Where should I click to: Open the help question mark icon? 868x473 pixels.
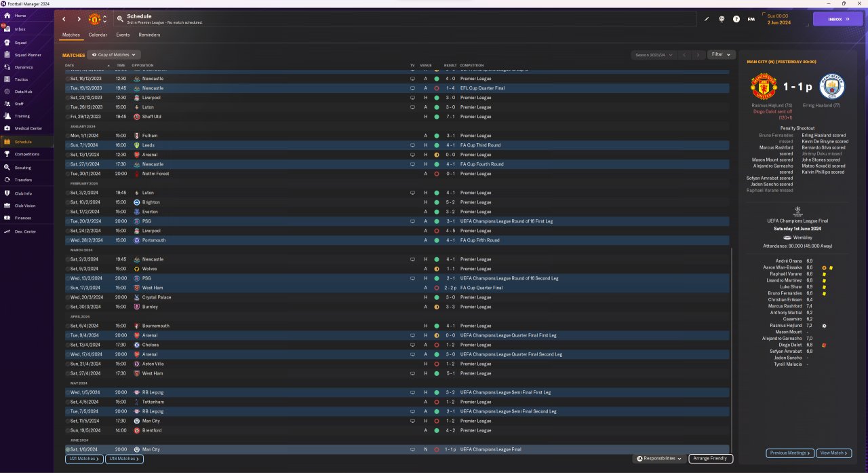736,19
